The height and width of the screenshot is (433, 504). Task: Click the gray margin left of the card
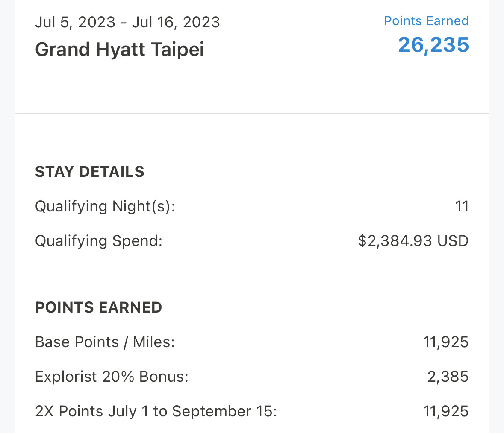7,214
